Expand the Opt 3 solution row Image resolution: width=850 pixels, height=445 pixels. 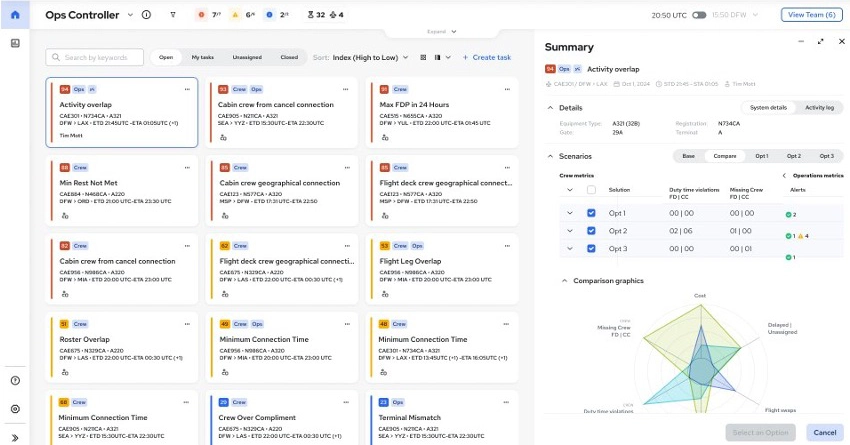tap(570, 248)
